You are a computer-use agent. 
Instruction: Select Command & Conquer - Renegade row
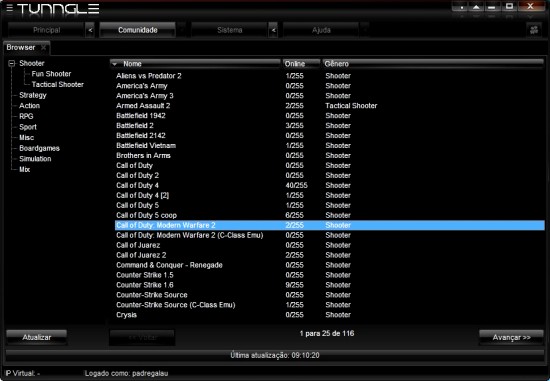329,265
